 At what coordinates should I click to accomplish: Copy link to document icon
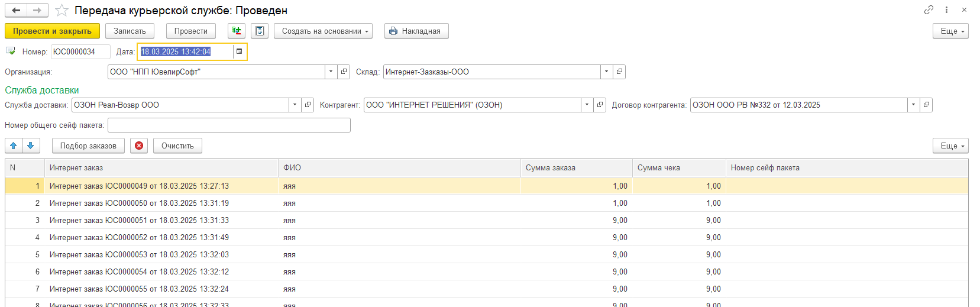[929, 10]
